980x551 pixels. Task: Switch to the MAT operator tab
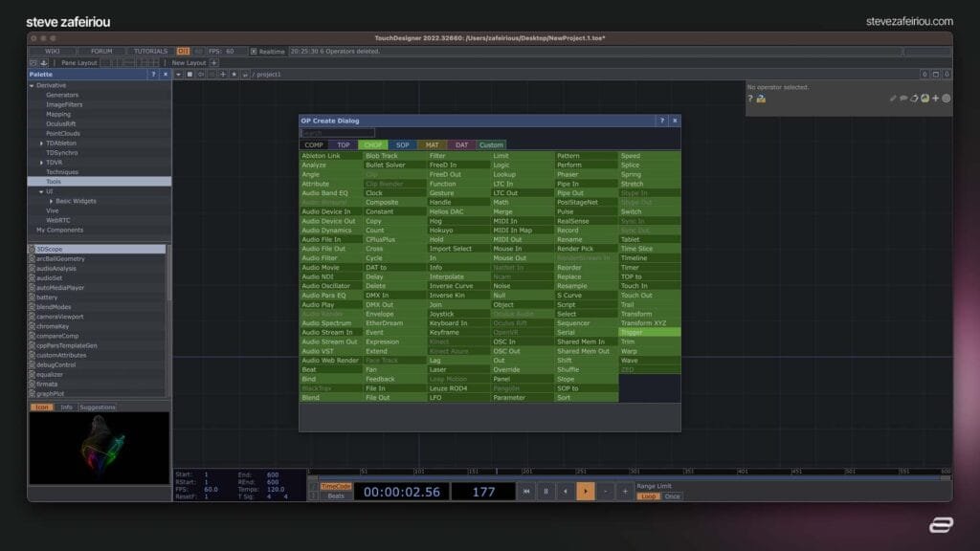[432, 145]
